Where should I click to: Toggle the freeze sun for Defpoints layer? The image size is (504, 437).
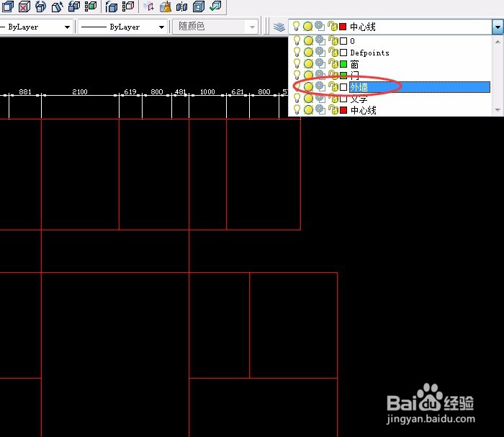coord(308,53)
